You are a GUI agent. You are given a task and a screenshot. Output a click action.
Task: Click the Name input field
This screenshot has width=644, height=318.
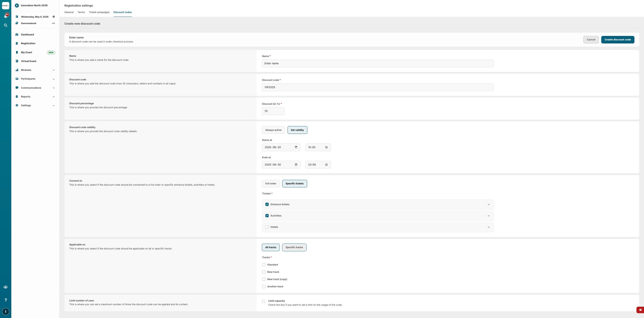click(378, 64)
